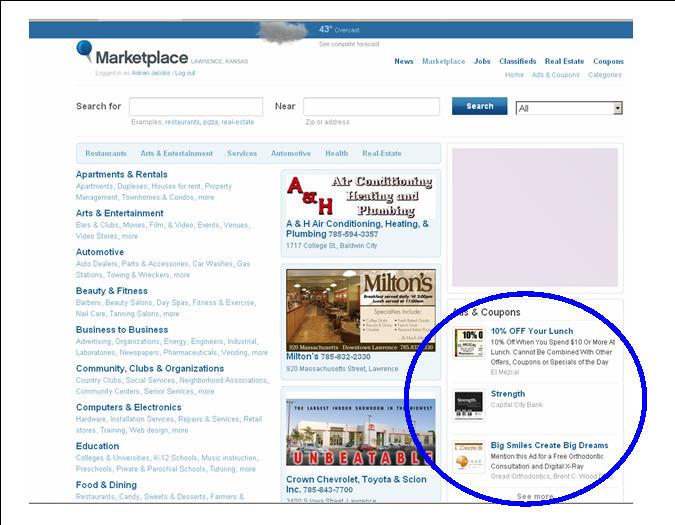Click the real-estate example search link
The width and height of the screenshot is (675, 525).
tap(238, 122)
